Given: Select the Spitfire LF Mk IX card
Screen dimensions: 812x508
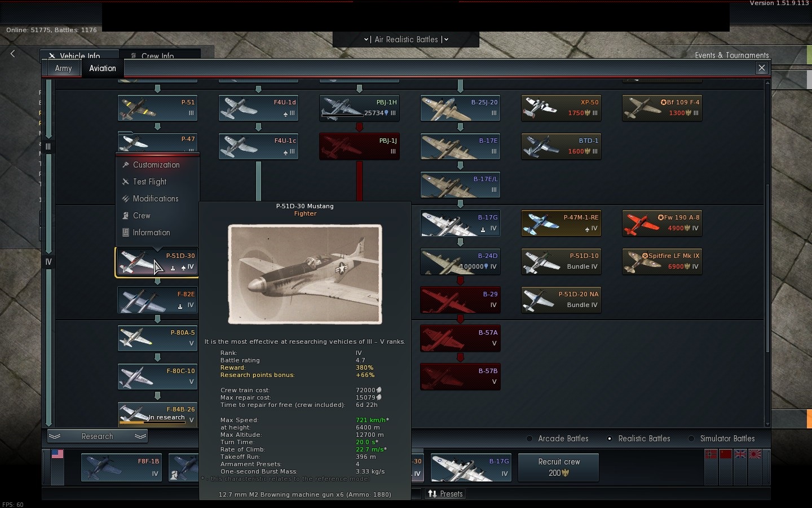Looking at the screenshot, I should 662,261.
